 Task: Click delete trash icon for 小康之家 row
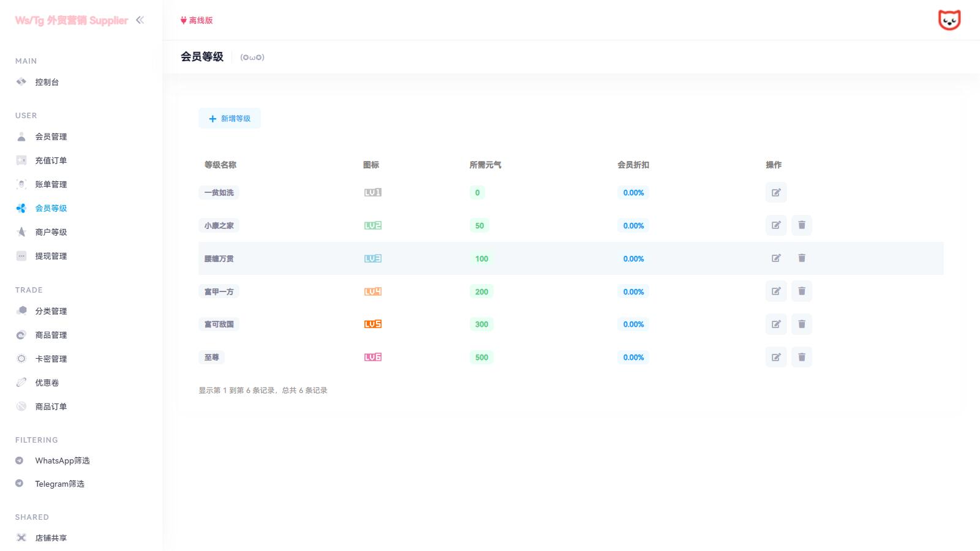[x=801, y=225]
